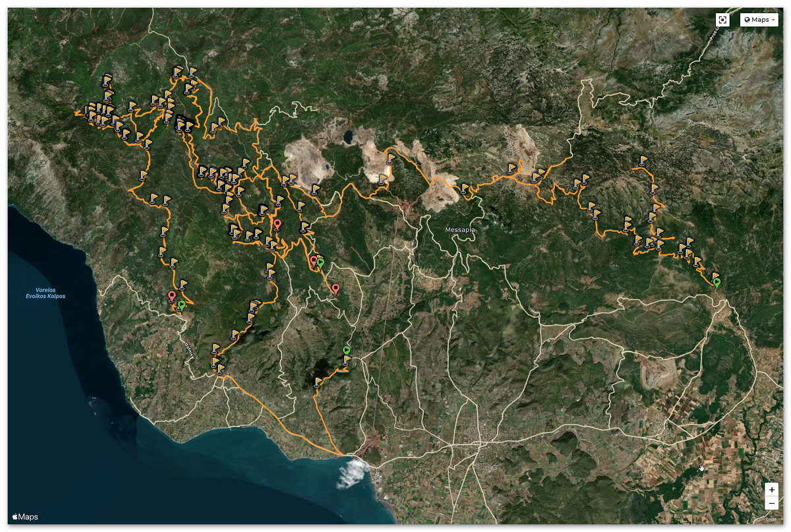791x532 pixels.
Task: Select the topmost red end pin
Action: [278, 224]
